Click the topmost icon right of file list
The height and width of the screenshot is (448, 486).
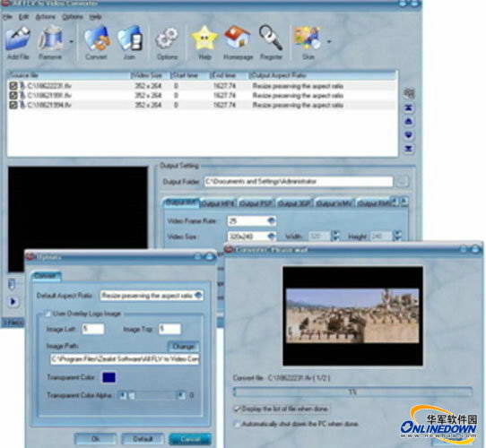pos(409,93)
